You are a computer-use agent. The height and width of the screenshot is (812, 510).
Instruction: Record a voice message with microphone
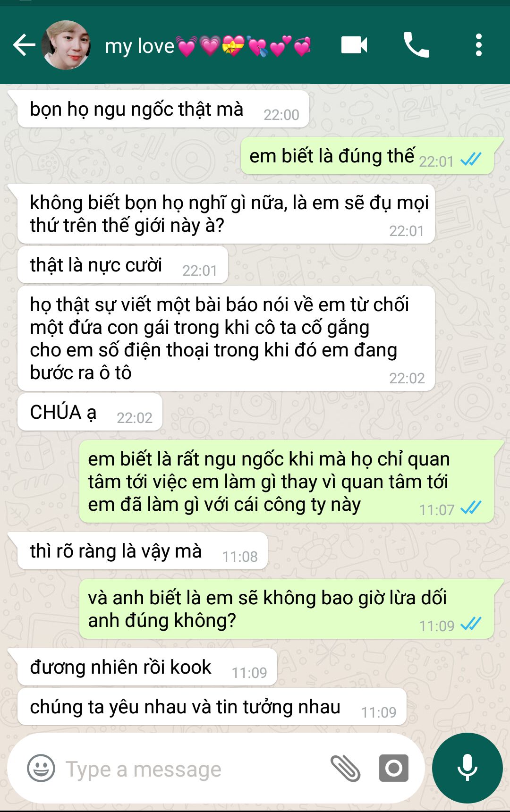tap(467, 768)
